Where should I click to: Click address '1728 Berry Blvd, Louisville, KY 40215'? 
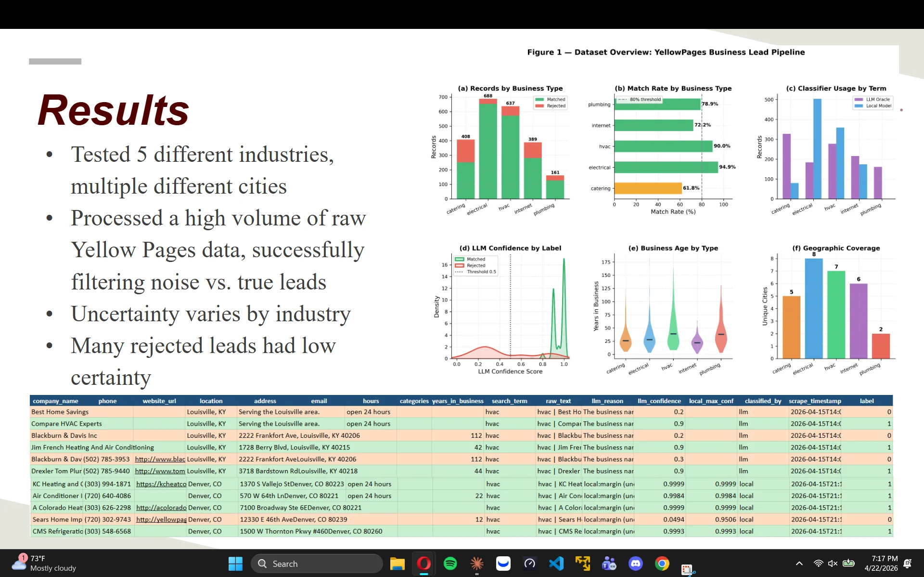[295, 447]
